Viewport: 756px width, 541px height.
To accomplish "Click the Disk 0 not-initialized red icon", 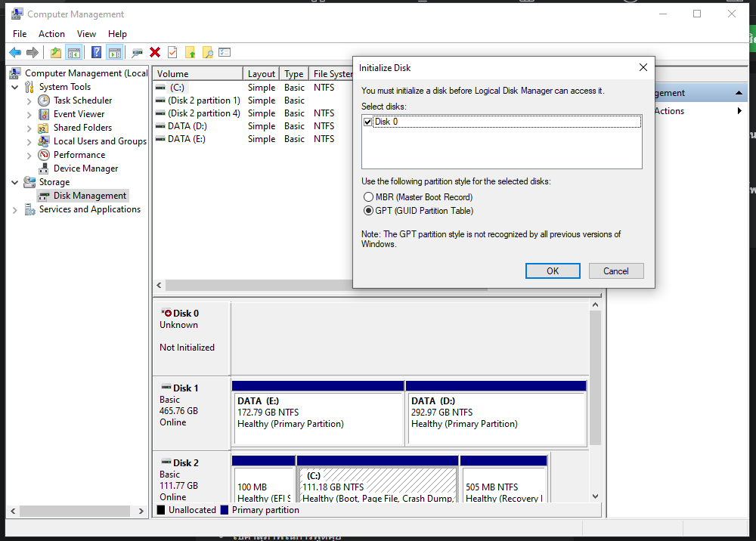I will [x=166, y=313].
